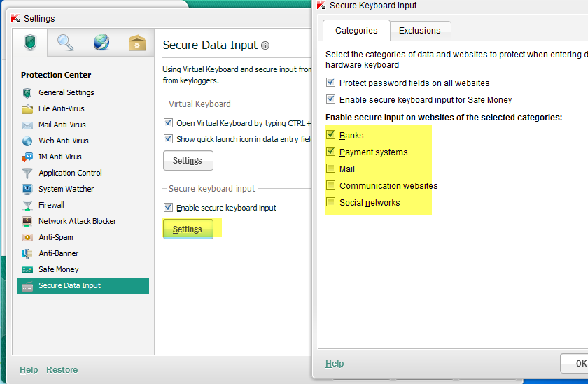Enable the Mail category checkbox
The image size is (588, 384).
click(x=330, y=168)
